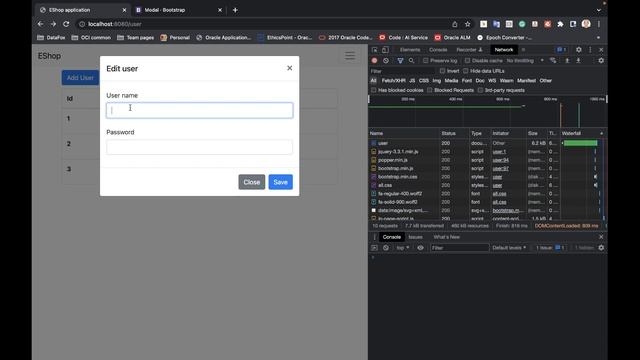
Task: Open the Chrome extensions puzzle icon
Action: coord(560,24)
